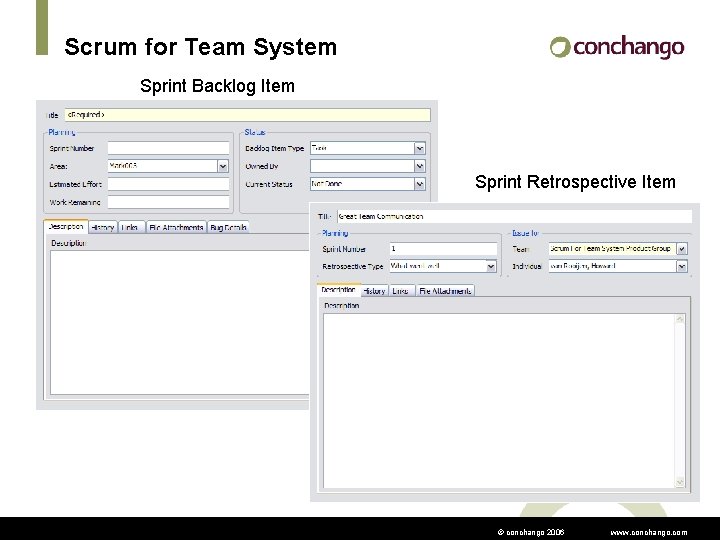Screen dimensions: 720x540
Task: Open the Links tab in Sprint Backlog Item
Action: pyautogui.click(x=131, y=227)
